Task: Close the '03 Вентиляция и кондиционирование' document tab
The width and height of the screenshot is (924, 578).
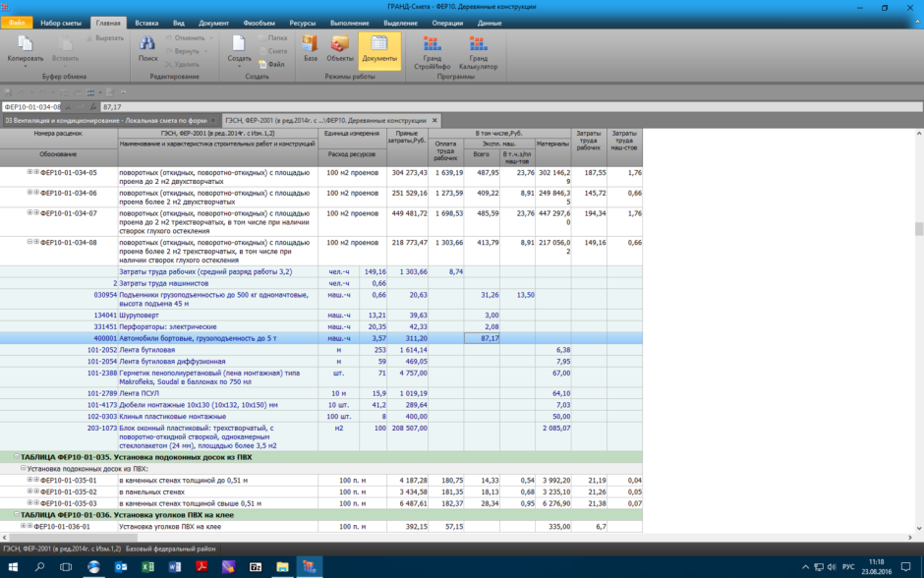Action: (213, 120)
